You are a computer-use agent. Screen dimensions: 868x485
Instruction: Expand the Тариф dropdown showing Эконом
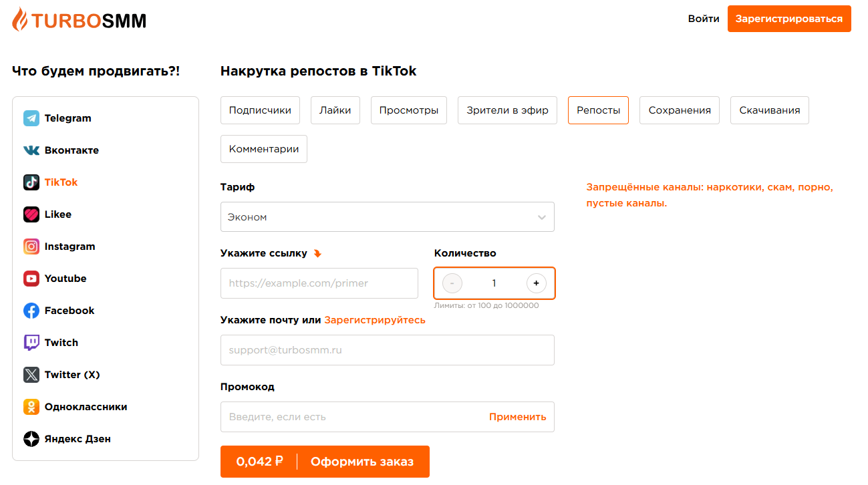coord(388,217)
